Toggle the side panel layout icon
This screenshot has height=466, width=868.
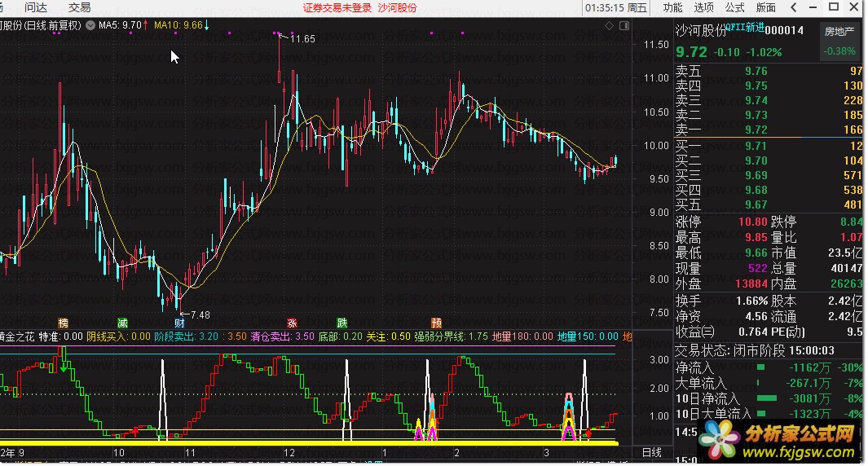(623, 25)
